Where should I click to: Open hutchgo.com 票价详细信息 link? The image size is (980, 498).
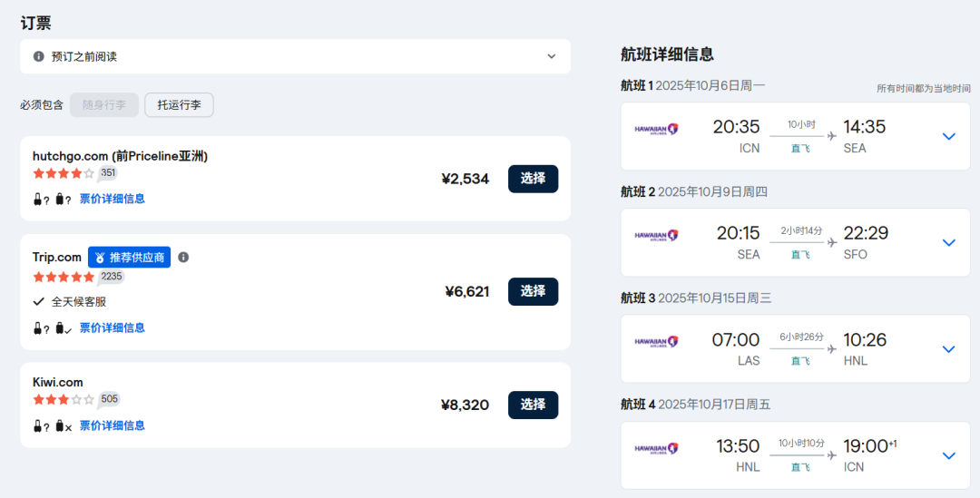[x=113, y=199]
